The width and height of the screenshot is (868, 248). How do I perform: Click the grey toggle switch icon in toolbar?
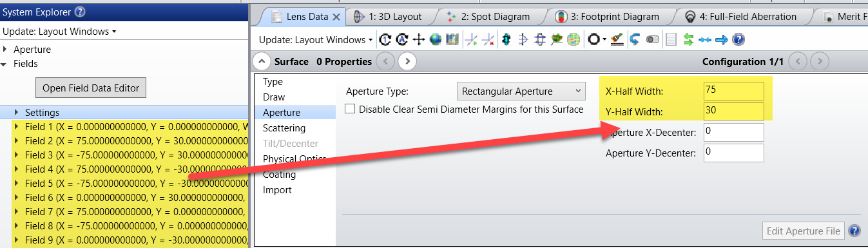tap(653, 40)
